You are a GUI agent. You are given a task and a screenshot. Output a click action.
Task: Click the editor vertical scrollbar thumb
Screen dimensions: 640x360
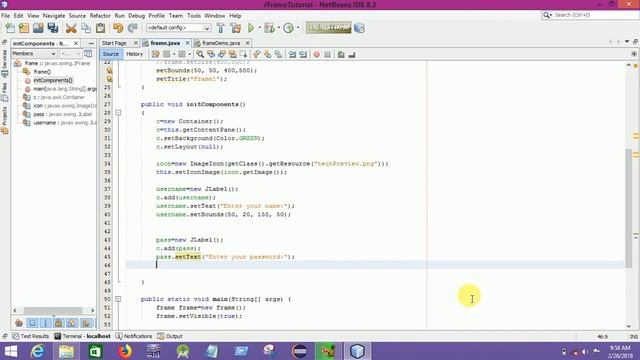pos(629,208)
